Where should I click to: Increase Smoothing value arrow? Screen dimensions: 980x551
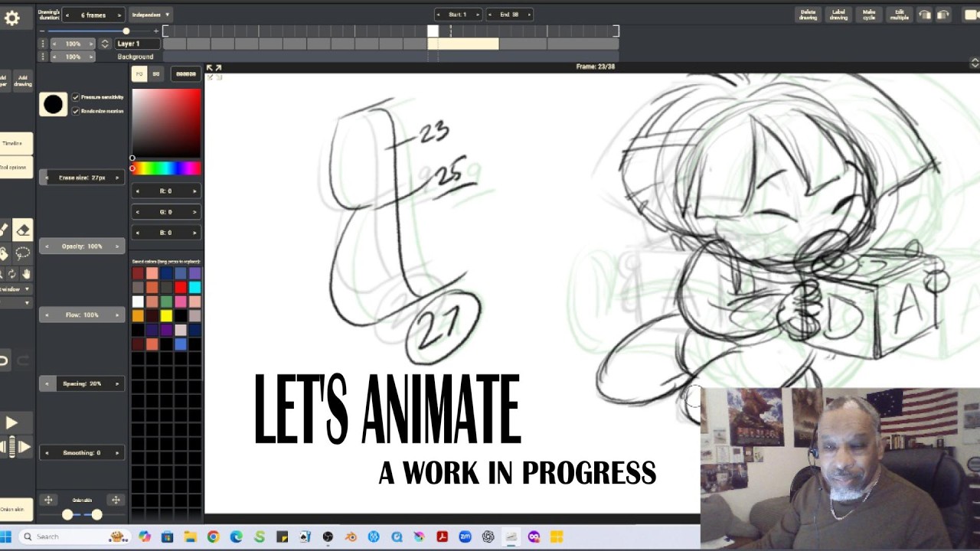pos(117,452)
